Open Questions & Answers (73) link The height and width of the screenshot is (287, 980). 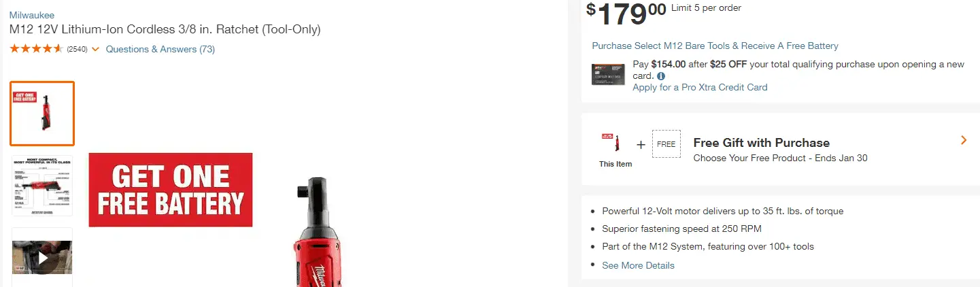160,49
